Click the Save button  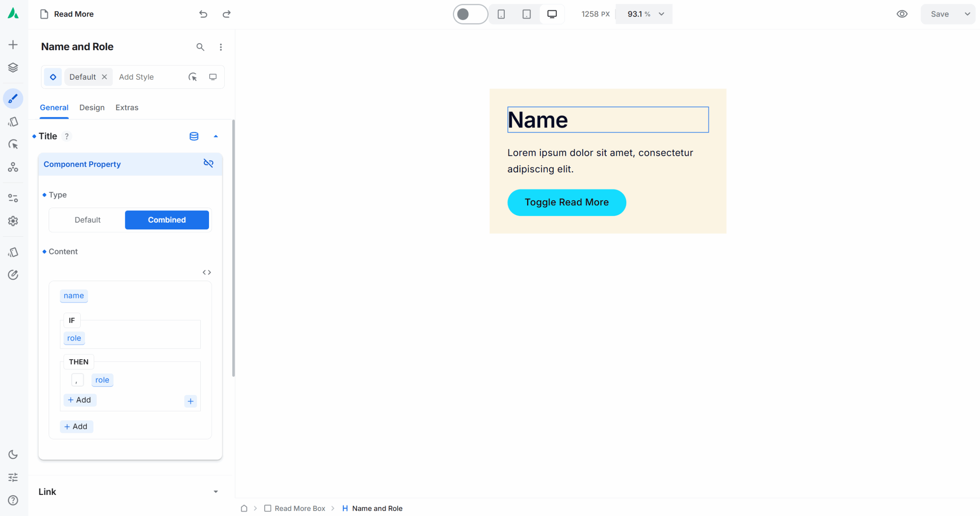click(939, 14)
